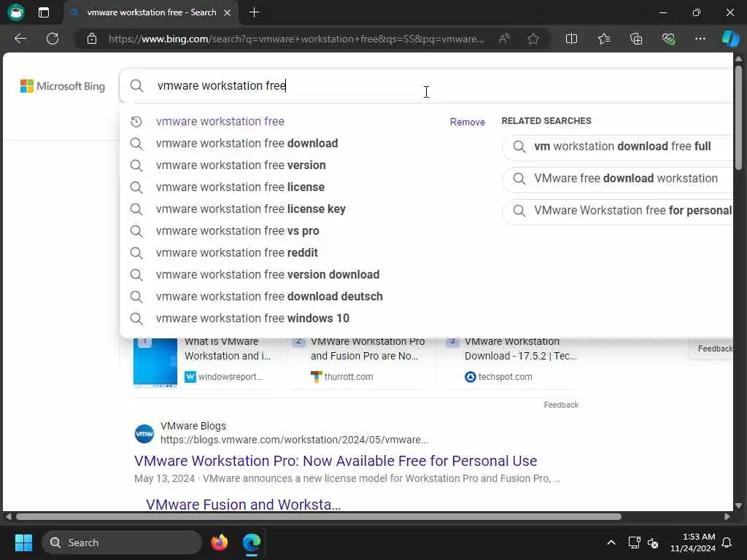Click the taskbar Search box
747x560 pixels.
pos(122,542)
